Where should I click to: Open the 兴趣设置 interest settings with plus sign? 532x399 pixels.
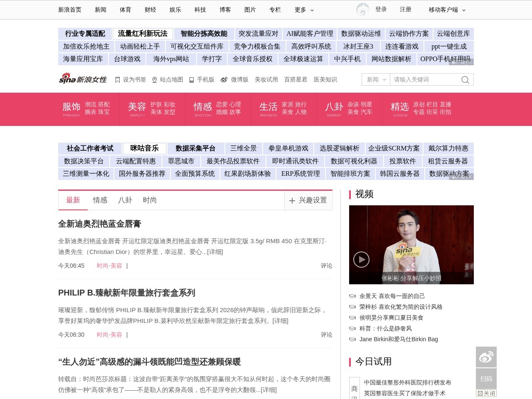308,200
